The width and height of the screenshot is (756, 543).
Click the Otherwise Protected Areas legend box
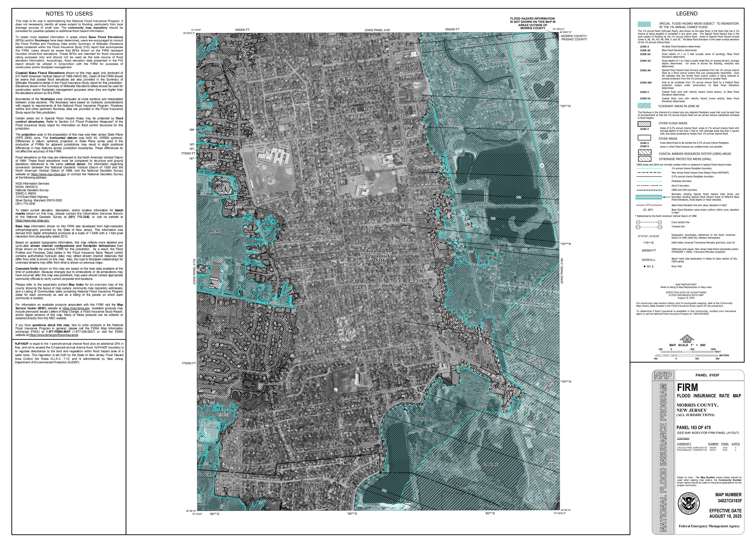[644, 159]
